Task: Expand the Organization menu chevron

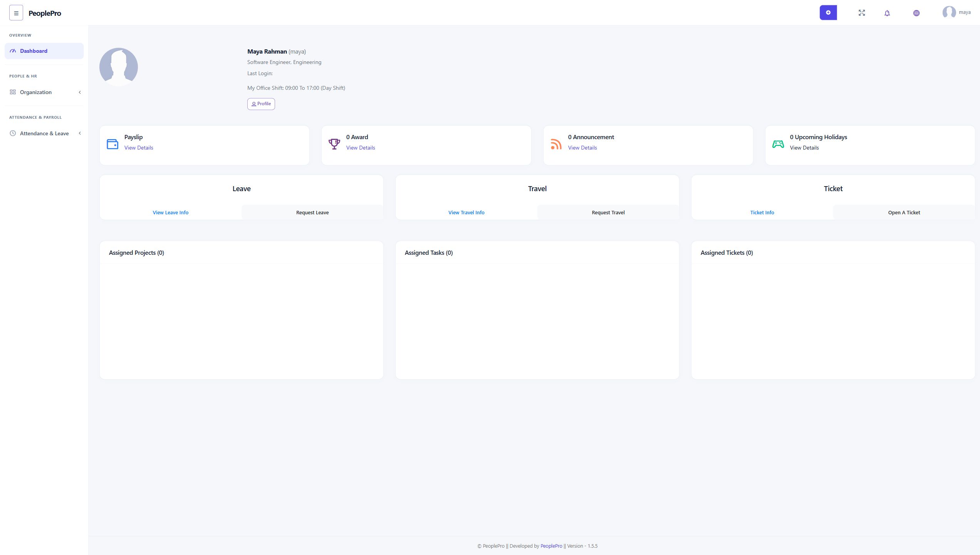Action: pos(80,92)
